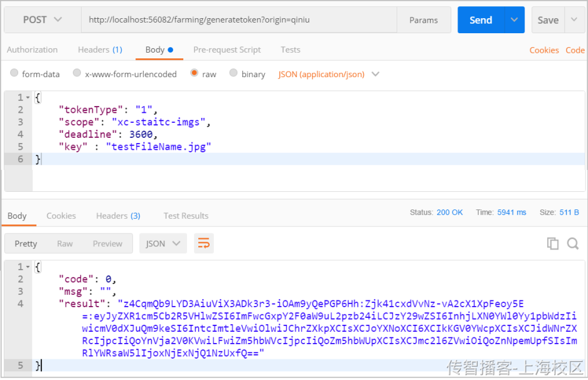Open the Cookies link at top right

coord(543,50)
